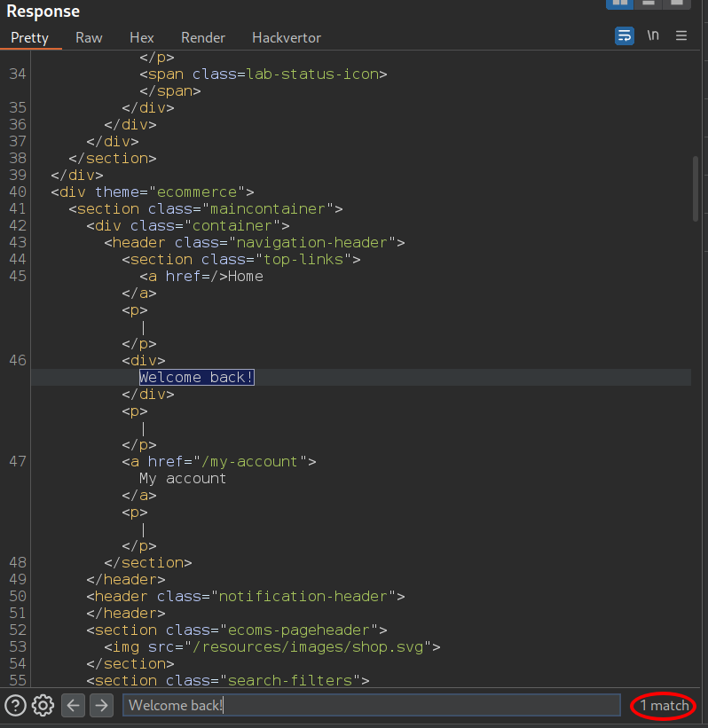Click the vertical scrollbar of the response

695,189
